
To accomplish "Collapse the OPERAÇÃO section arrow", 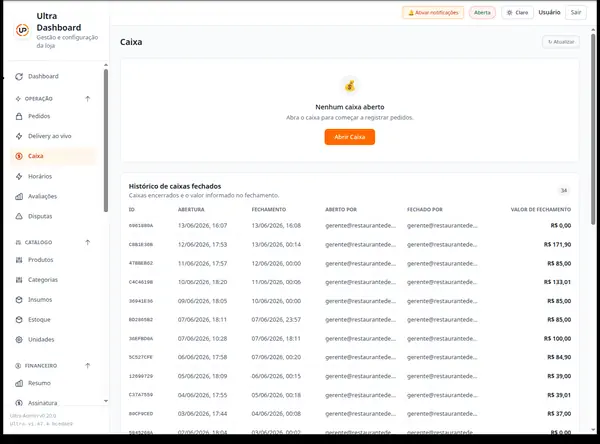I will pyautogui.click(x=88, y=99).
